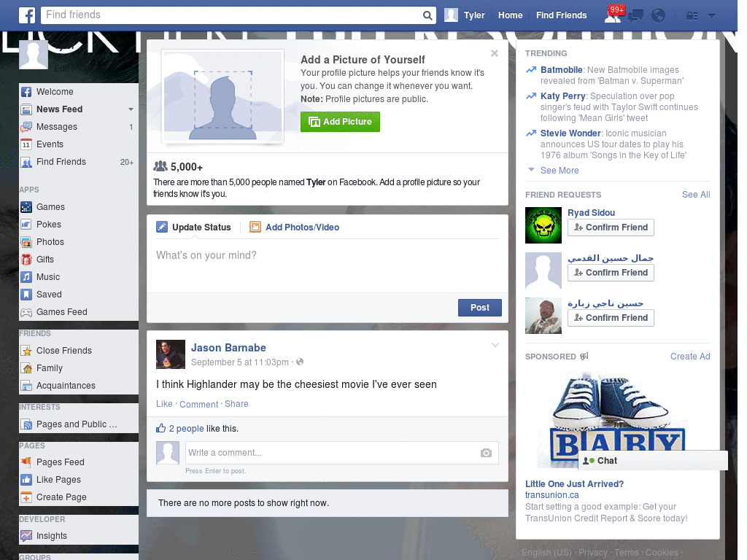Open the Batmobile trending topic
The width and height of the screenshot is (747, 560).
click(x=561, y=70)
